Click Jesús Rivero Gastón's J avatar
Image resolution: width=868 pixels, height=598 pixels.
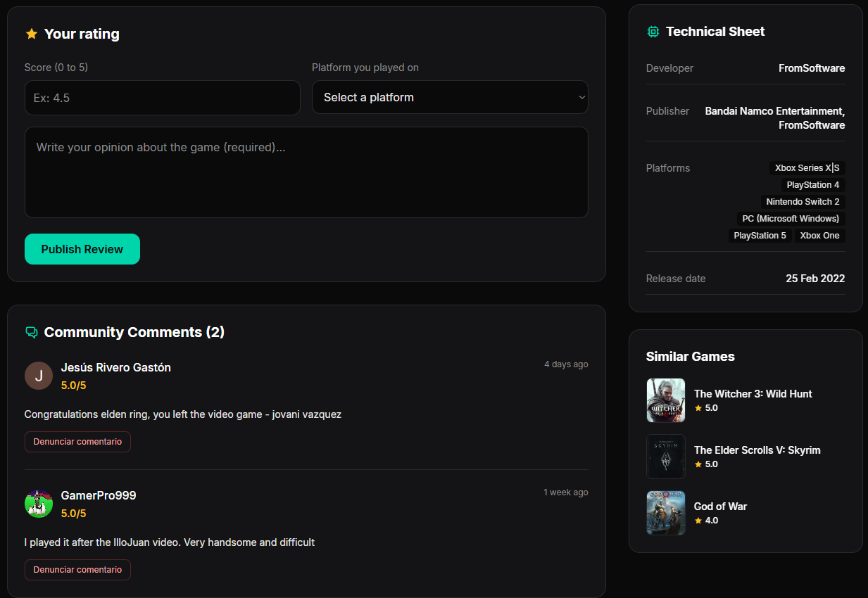[x=39, y=376]
